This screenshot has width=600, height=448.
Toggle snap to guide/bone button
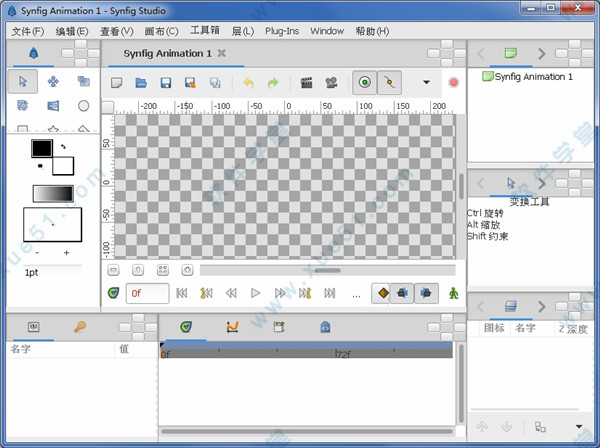(x=390, y=82)
